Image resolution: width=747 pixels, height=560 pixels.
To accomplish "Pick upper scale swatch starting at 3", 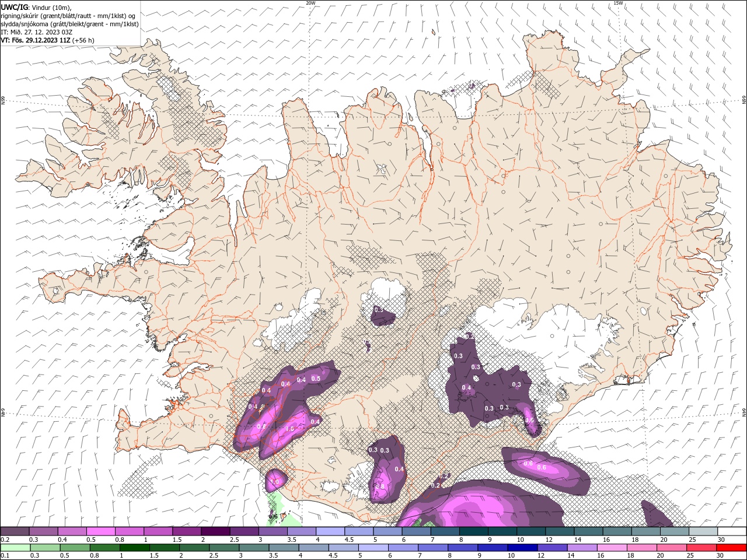I will [x=273, y=531].
